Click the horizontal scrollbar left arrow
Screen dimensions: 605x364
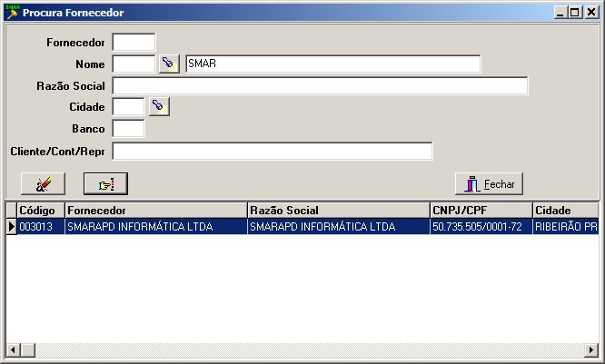point(13,350)
